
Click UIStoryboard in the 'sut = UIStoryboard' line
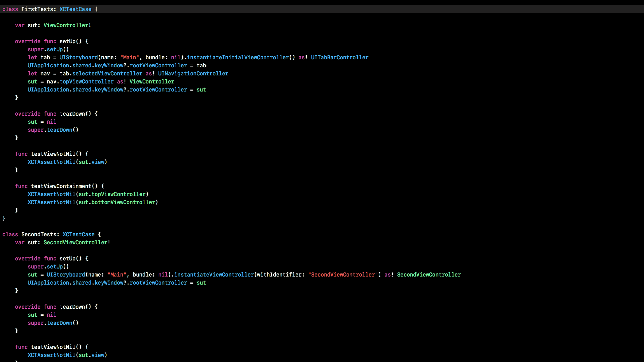point(66,275)
